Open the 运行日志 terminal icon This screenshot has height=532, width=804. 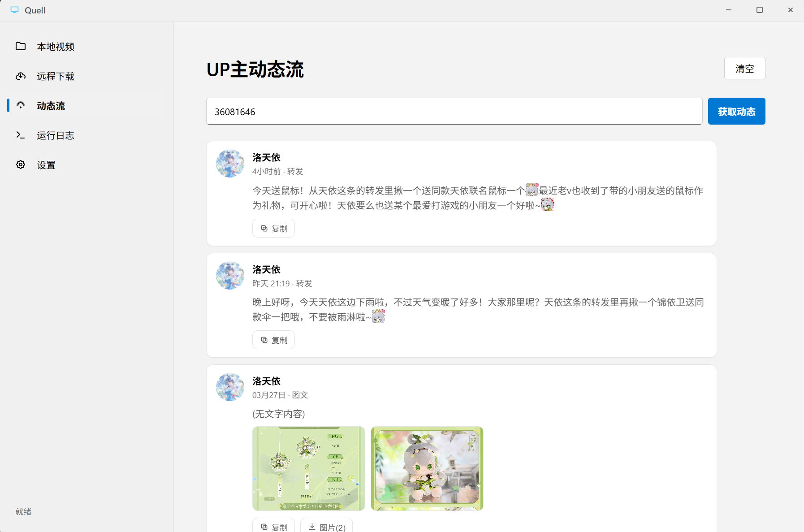pyautogui.click(x=21, y=135)
